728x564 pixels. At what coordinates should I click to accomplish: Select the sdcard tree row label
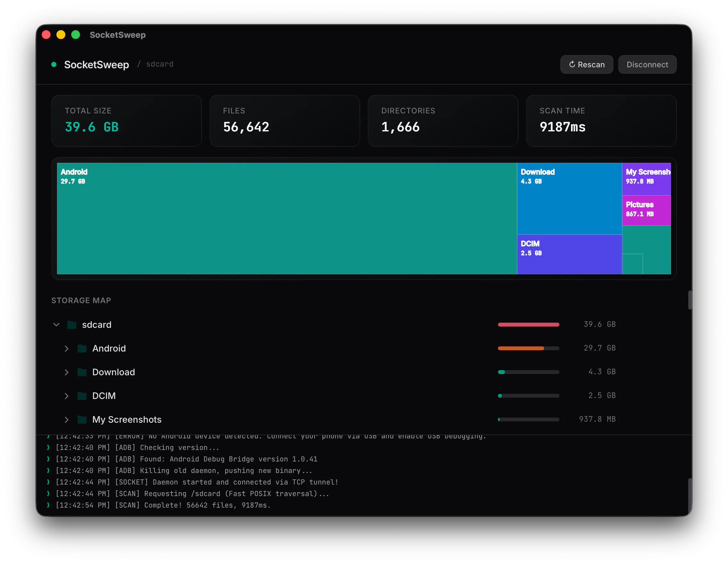(x=97, y=325)
